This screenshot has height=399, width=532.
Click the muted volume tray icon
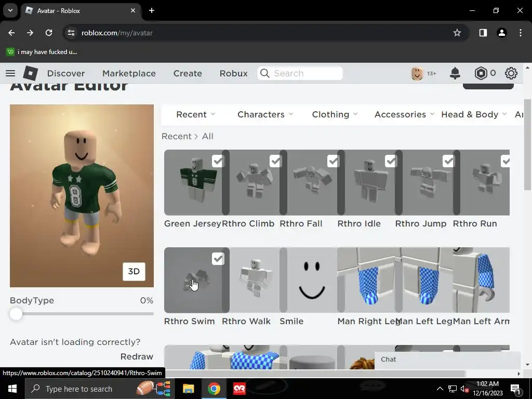click(464, 389)
